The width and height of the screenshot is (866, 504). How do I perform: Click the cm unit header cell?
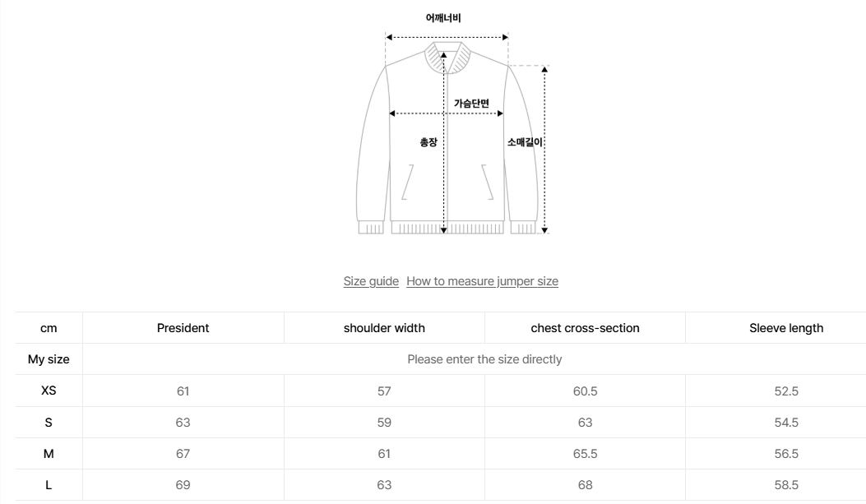49,328
